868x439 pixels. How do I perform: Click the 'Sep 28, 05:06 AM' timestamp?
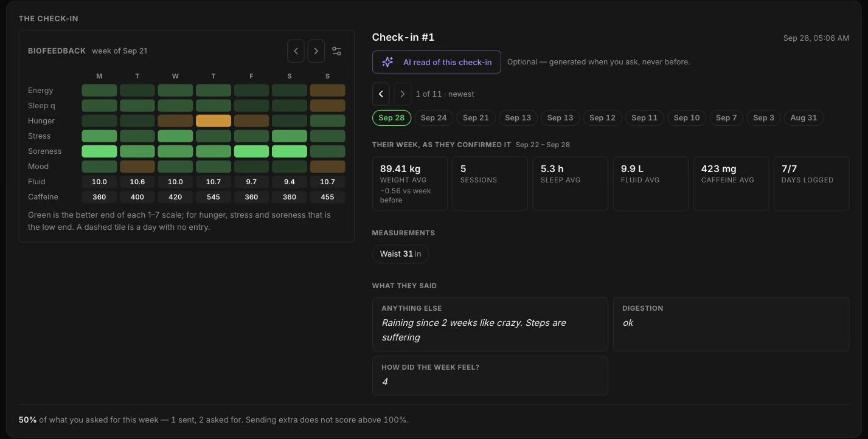point(816,38)
